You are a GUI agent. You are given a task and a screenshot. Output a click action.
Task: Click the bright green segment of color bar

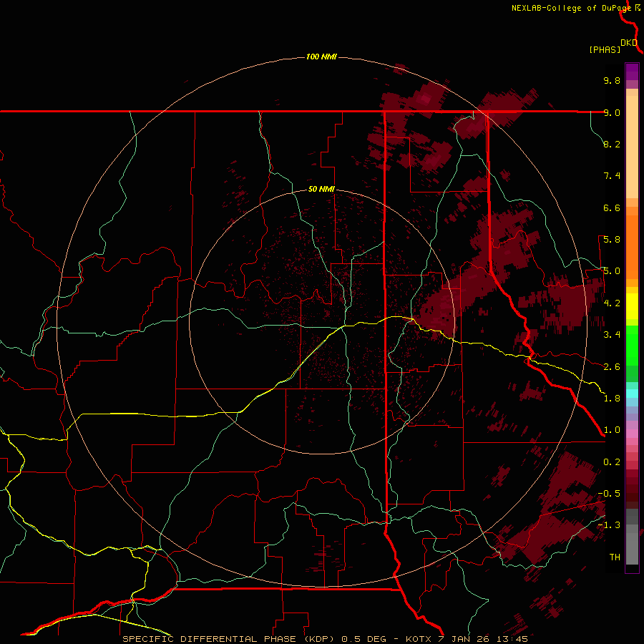632,345
